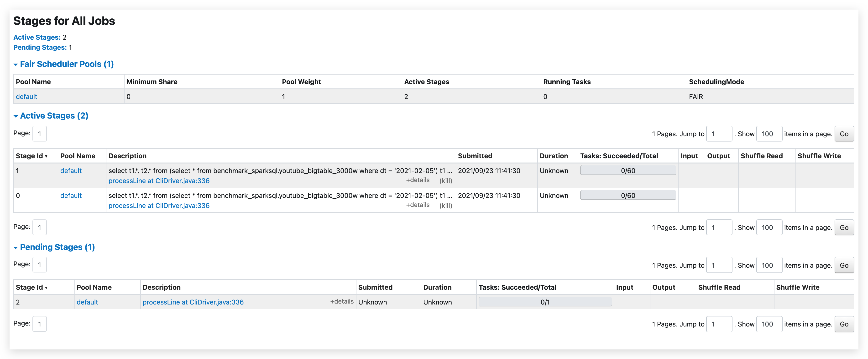Open processLine link for pending stage 2
The image size is (868, 359).
coord(193,302)
